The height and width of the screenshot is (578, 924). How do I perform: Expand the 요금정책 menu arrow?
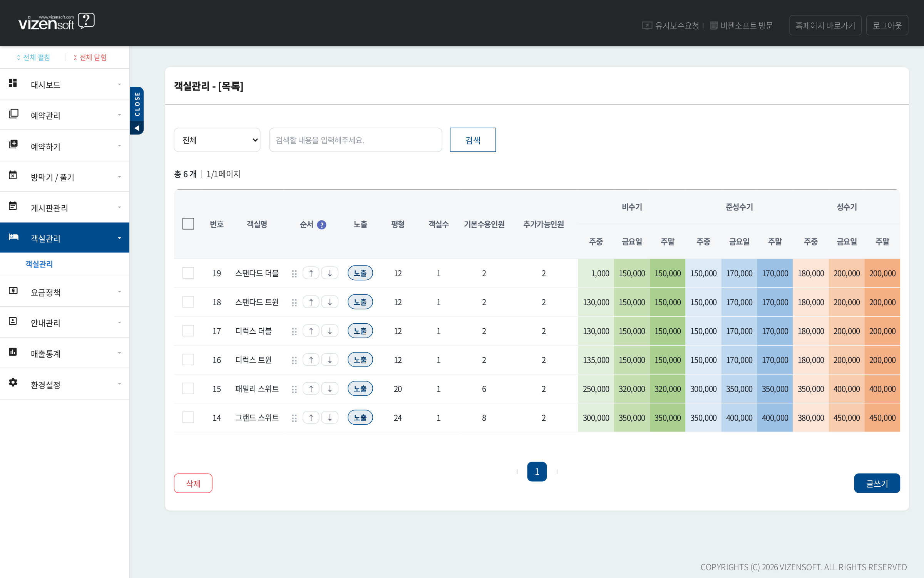tap(119, 292)
